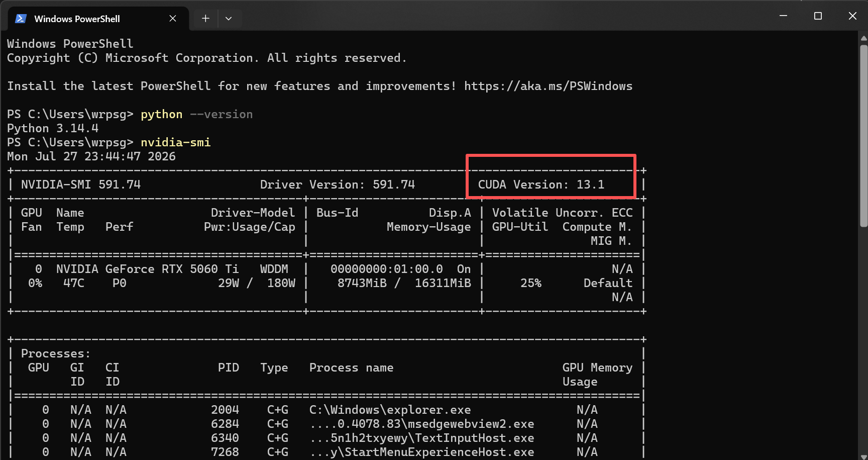Image resolution: width=868 pixels, height=460 pixels.
Task: Open the https://aka.ms/PSWindows link
Action: pyautogui.click(x=548, y=86)
